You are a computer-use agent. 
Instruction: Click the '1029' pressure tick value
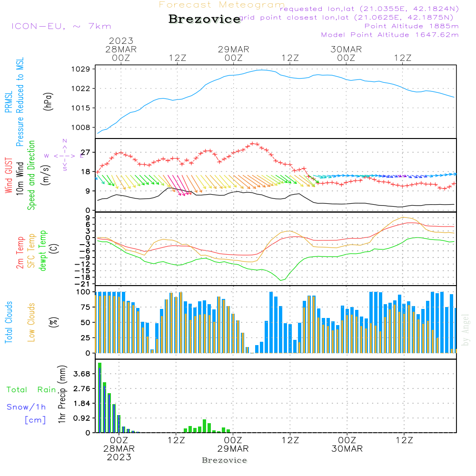(81, 69)
